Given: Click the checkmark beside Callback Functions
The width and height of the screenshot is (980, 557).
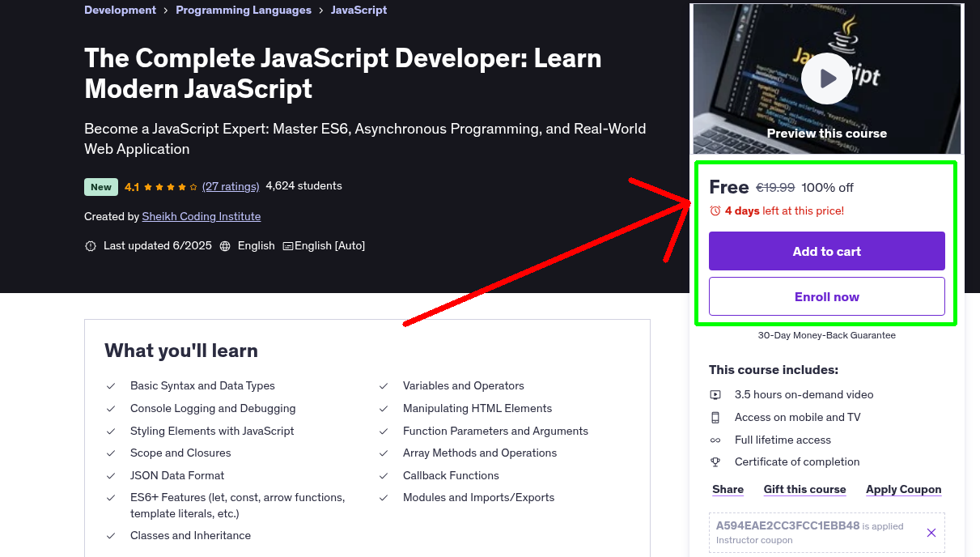Looking at the screenshot, I should (x=384, y=476).
